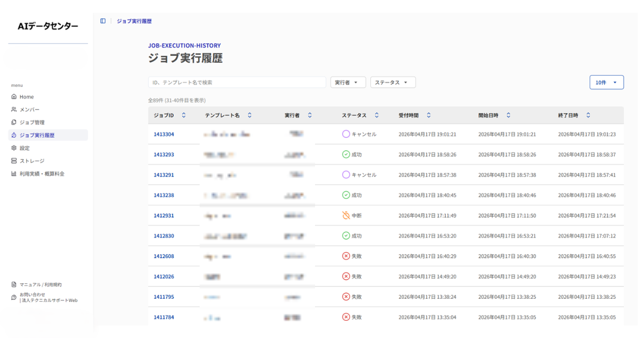Go to Home in sidebar
This screenshot has height=338, width=644.
click(48, 97)
